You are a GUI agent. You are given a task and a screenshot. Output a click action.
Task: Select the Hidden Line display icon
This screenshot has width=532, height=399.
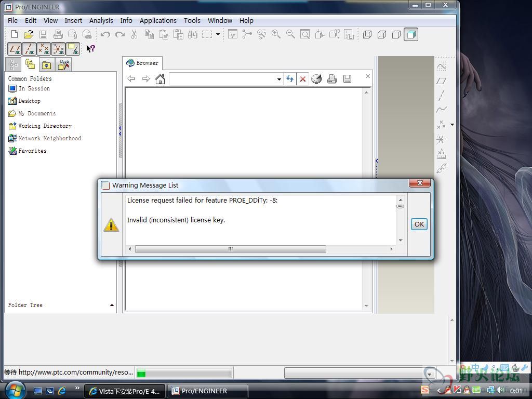[382, 34]
